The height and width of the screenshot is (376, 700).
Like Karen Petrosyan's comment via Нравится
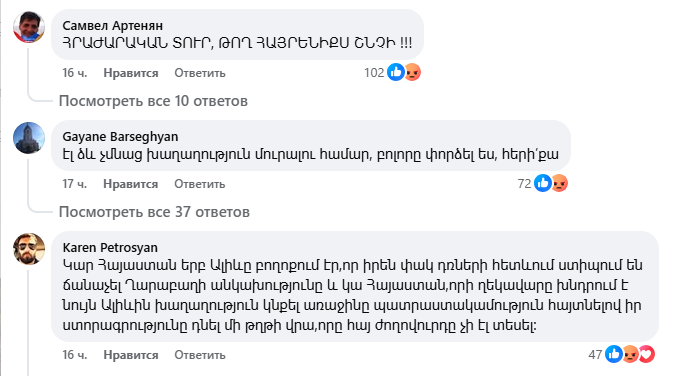coord(131,355)
